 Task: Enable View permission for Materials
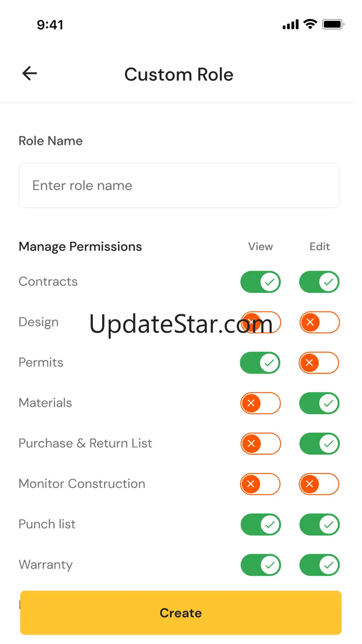(x=260, y=403)
